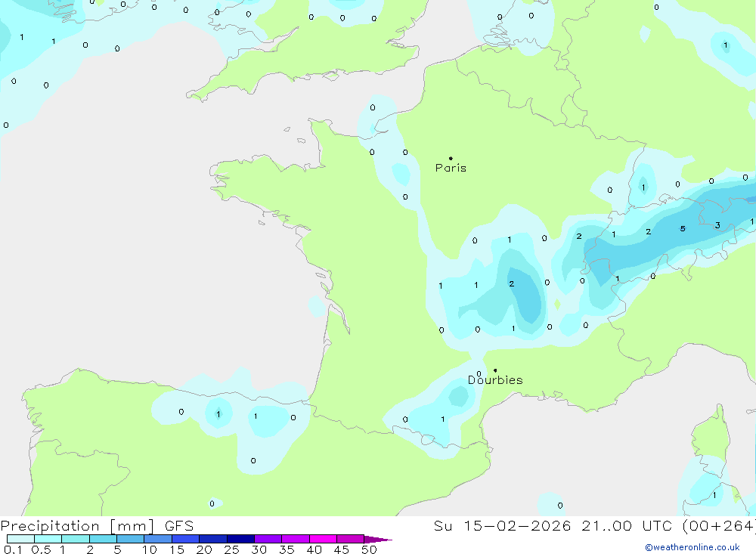Click the legend scale label 30
Image resolution: width=756 pixels, height=554 pixels.
(259, 549)
